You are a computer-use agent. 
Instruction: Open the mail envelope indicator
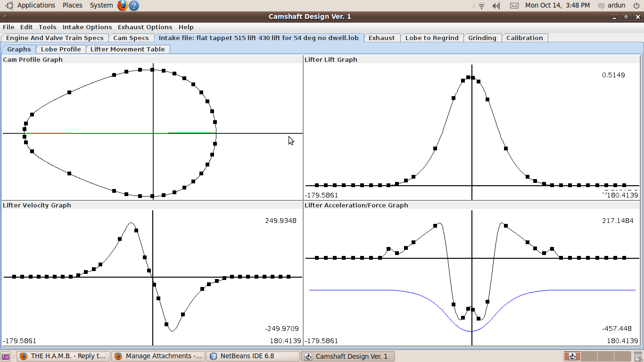(514, 6)
